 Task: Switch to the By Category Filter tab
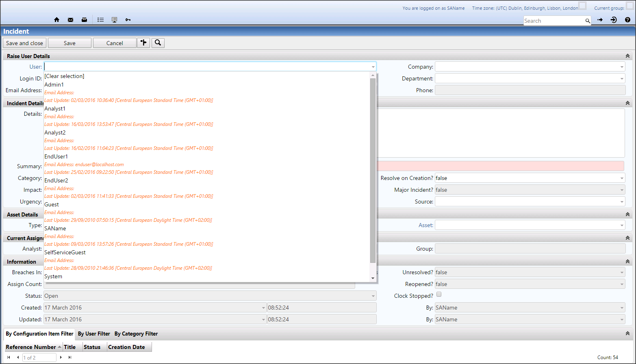coord(136,334)
